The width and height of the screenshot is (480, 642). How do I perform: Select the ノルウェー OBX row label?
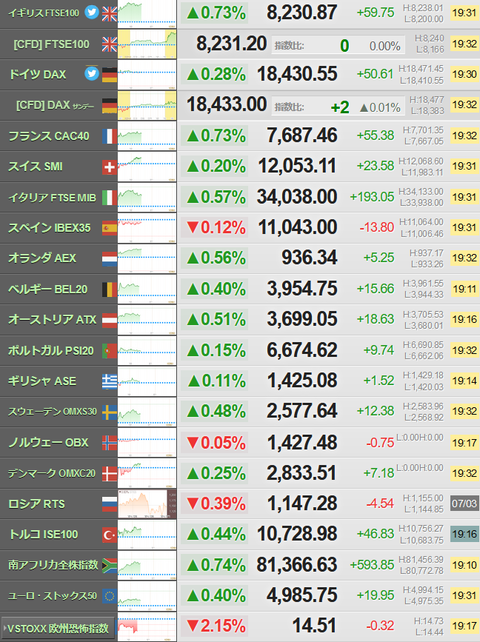click(x=48, y=443)
